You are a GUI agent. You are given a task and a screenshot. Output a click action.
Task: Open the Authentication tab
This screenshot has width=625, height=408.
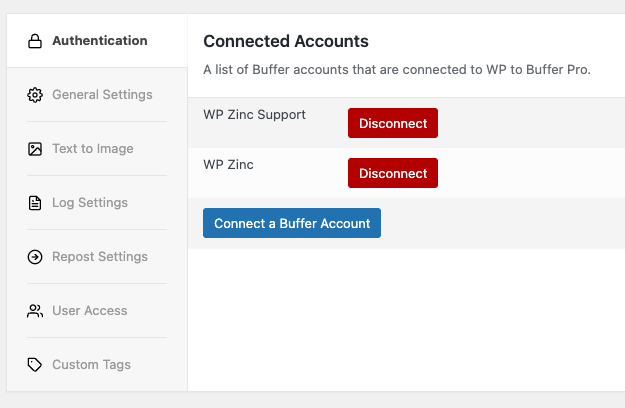click(x=97, y=41)
